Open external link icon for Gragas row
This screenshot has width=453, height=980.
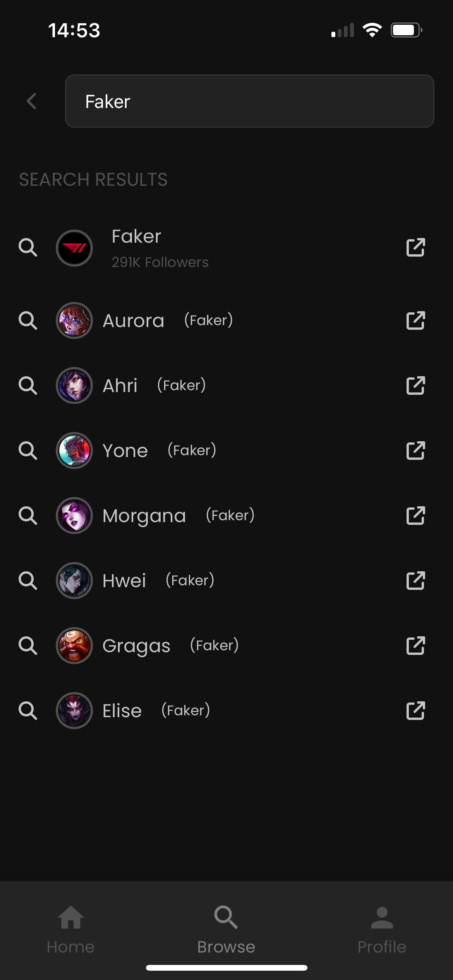(x=415, y=646)
